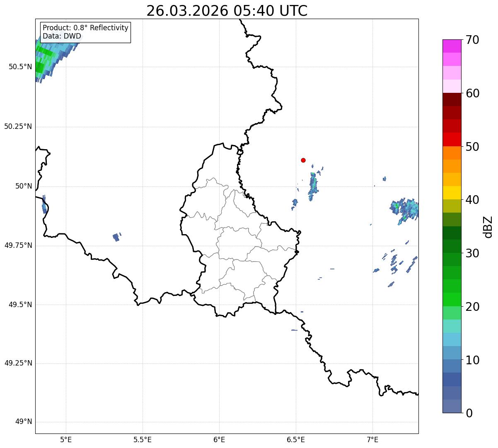Click the "49.75°N" latitude label
498x448 pixels.
click(18, 245)
